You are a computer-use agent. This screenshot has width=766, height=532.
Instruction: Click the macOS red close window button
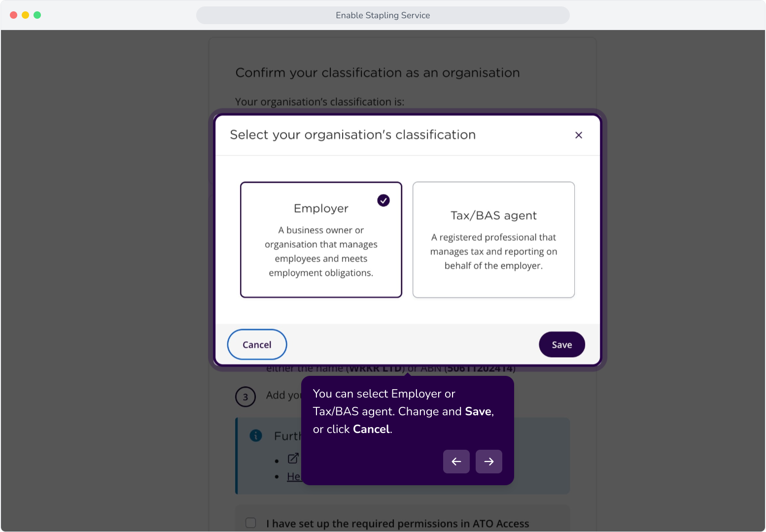13,15
